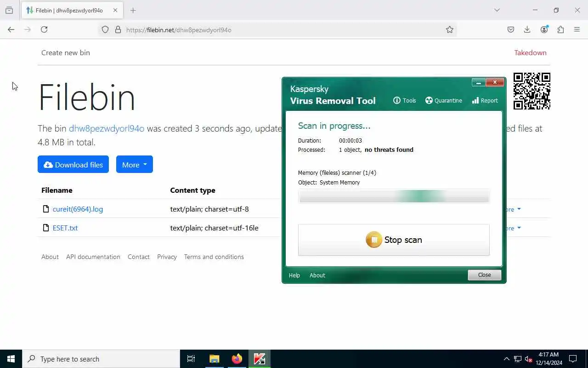Click file icon beside cureit(6964).log
Screen dimensions: 588x368
[x=46, y=209]
